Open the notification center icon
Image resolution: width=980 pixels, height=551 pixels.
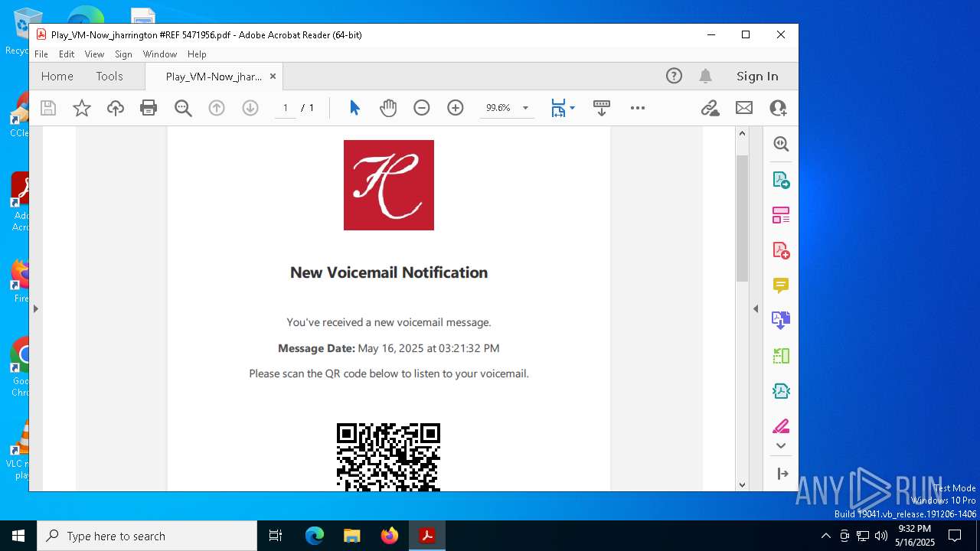(x=955, y=536)
